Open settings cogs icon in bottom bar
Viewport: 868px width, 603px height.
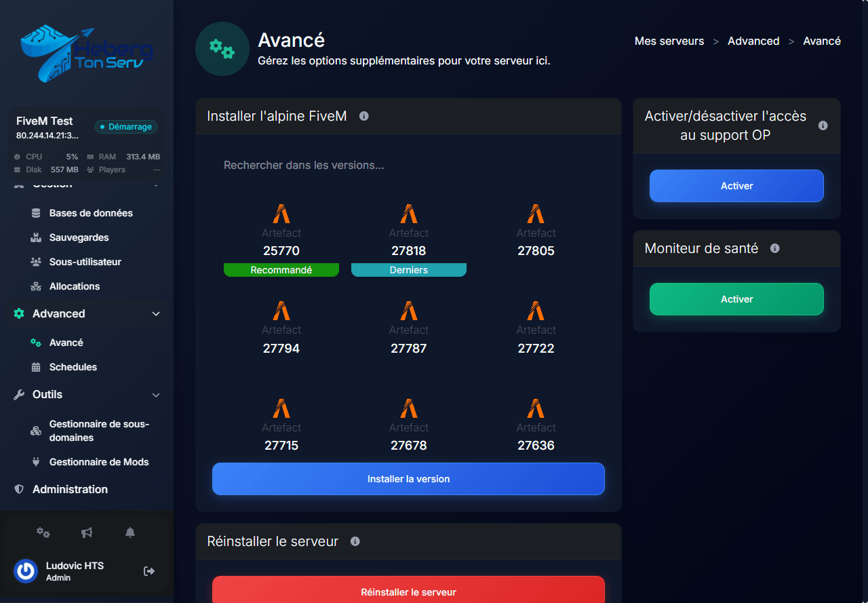click(x=43, y=532)
